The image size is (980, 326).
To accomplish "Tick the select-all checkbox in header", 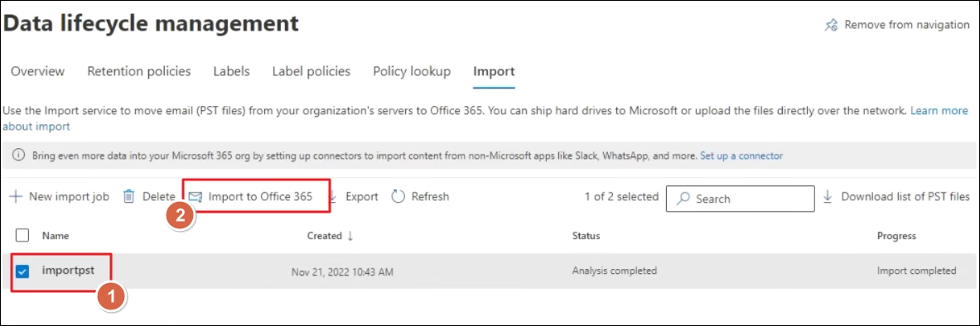I will (22, 236).
